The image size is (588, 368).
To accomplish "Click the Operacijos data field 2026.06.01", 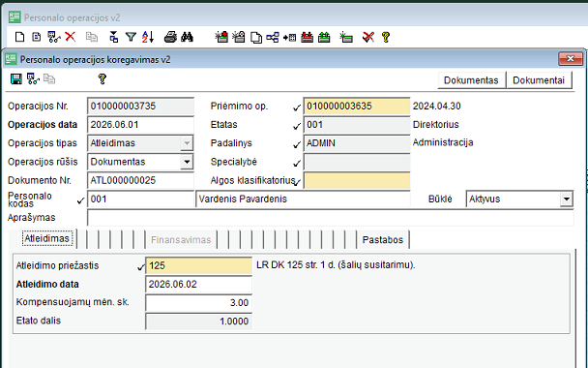I will 140,125.
